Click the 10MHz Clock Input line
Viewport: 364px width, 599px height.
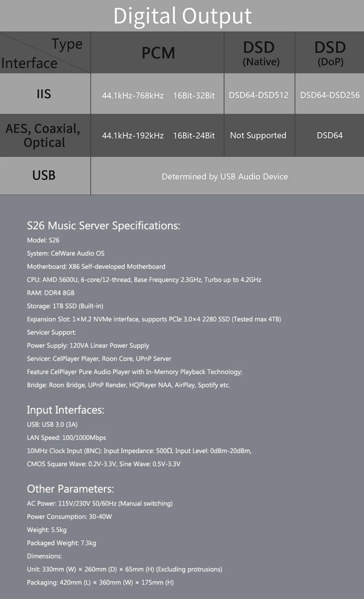coord(139,451)
